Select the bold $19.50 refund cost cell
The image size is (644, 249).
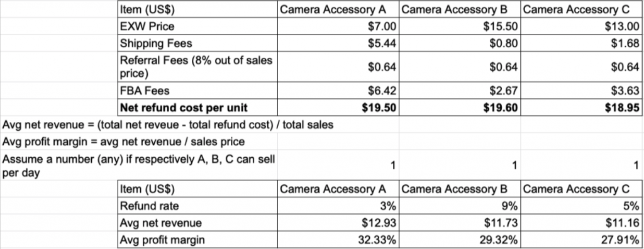point(338,108)
